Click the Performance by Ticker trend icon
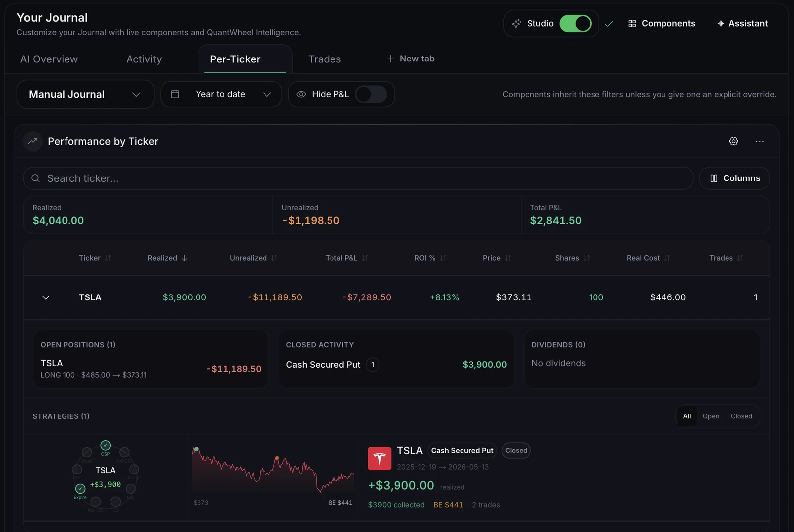 [33, 141]
